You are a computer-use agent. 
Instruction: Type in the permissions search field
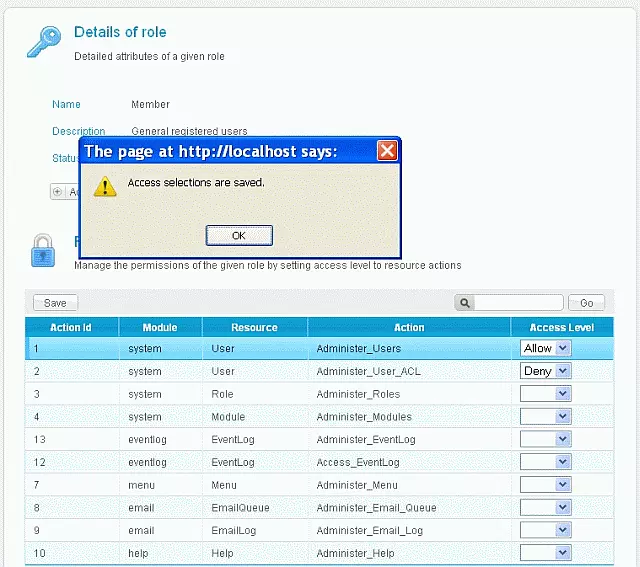tap(518, 303)
